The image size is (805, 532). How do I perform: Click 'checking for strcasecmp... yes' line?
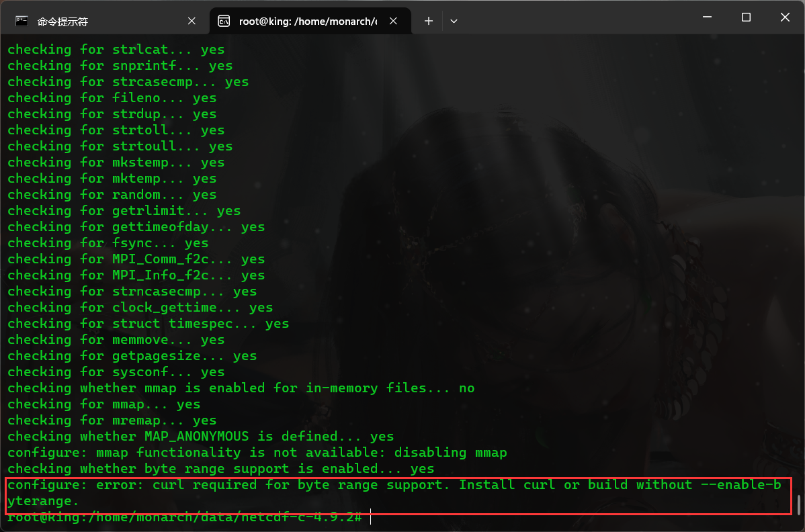128,81
